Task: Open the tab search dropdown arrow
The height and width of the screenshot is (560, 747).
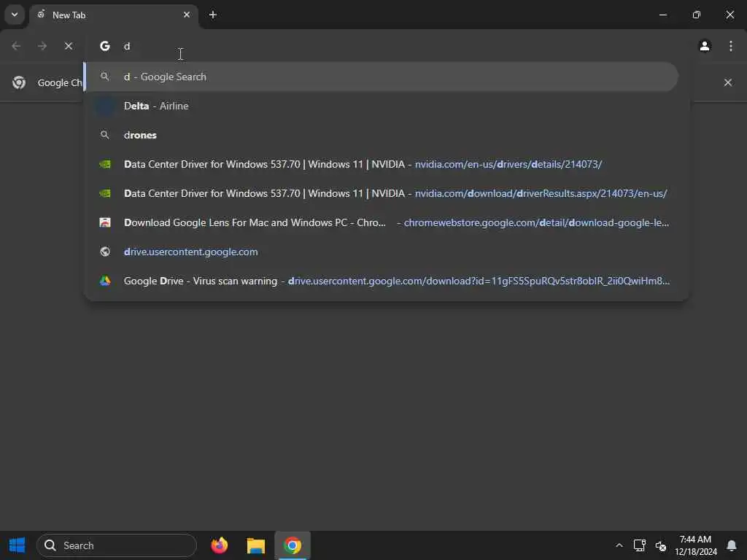Action: click(x=15, y=15)
